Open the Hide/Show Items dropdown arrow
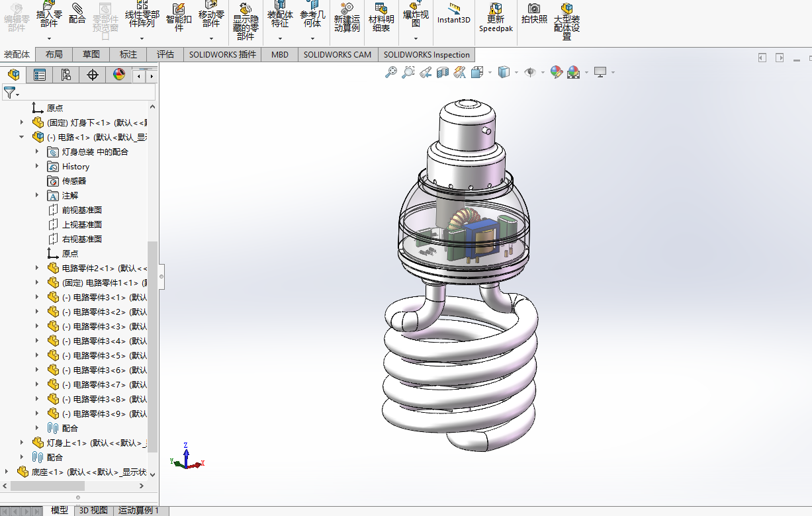812x516 pixels. [x=543, y=73]
